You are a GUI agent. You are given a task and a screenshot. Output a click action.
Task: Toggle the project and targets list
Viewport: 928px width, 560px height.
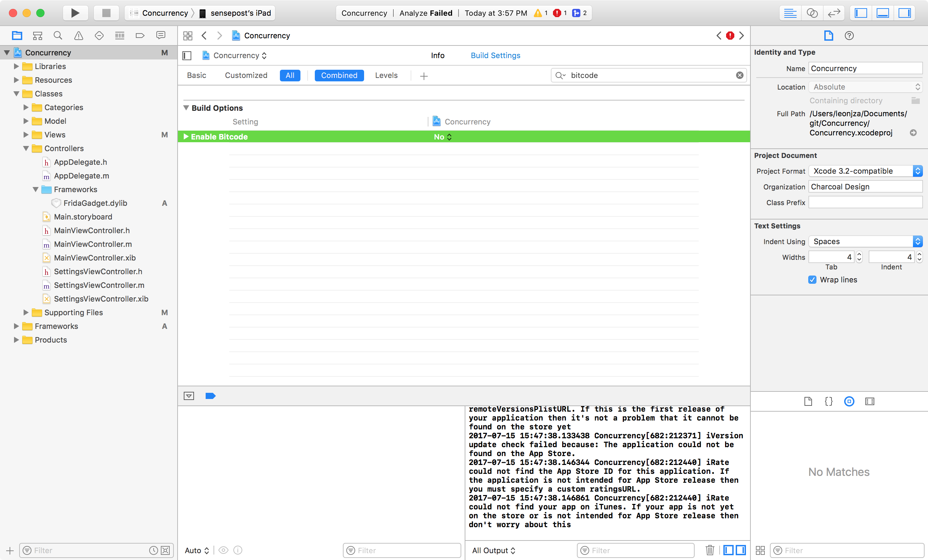[x=187, y=56]
